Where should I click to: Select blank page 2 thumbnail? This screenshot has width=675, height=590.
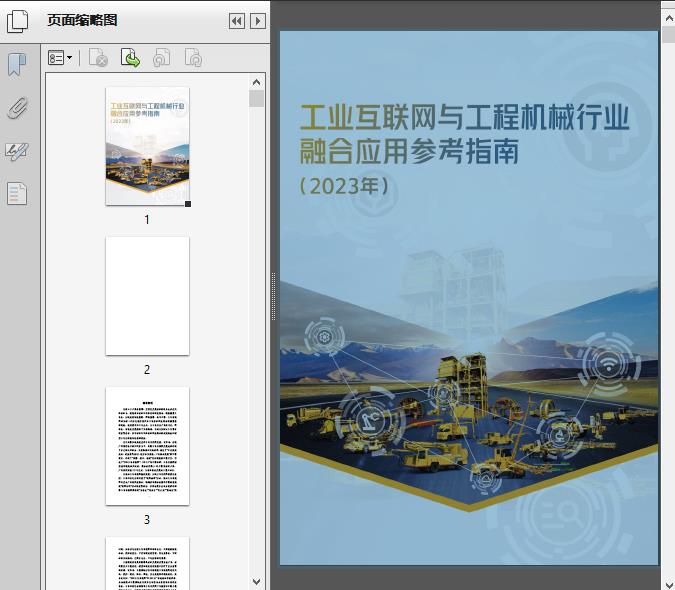147,296
